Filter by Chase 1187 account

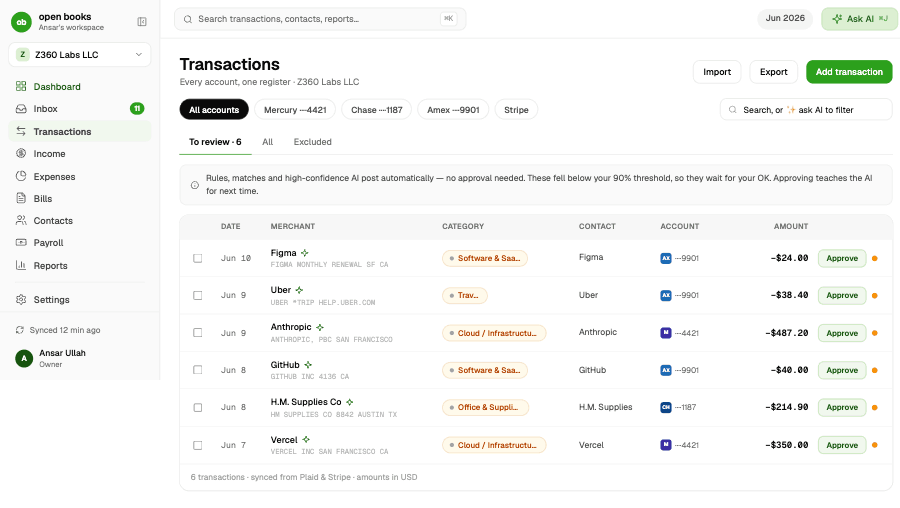point(377,110)
